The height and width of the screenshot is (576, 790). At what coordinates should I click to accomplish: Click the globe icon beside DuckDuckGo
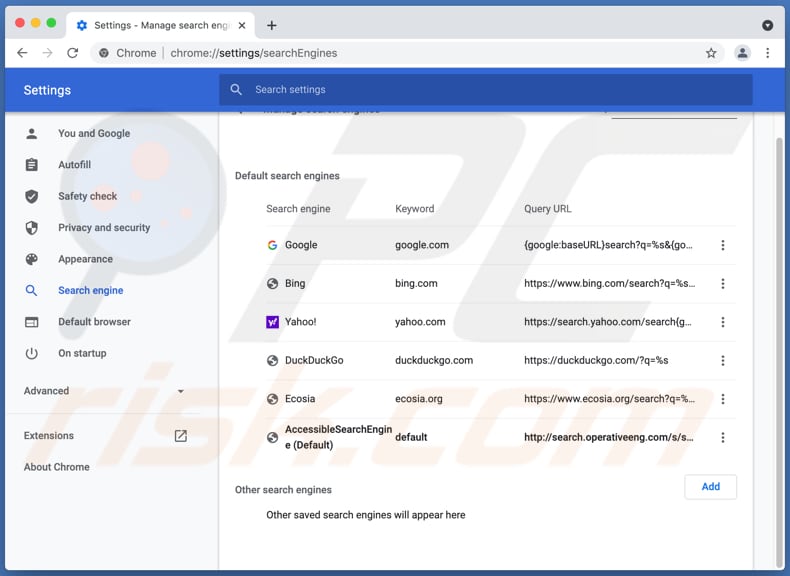tap(272, 360)
